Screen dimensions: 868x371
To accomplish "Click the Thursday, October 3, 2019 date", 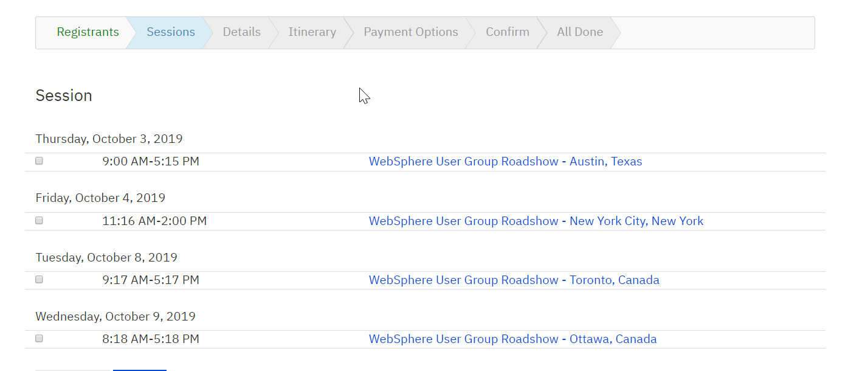I will click(109, 139).
